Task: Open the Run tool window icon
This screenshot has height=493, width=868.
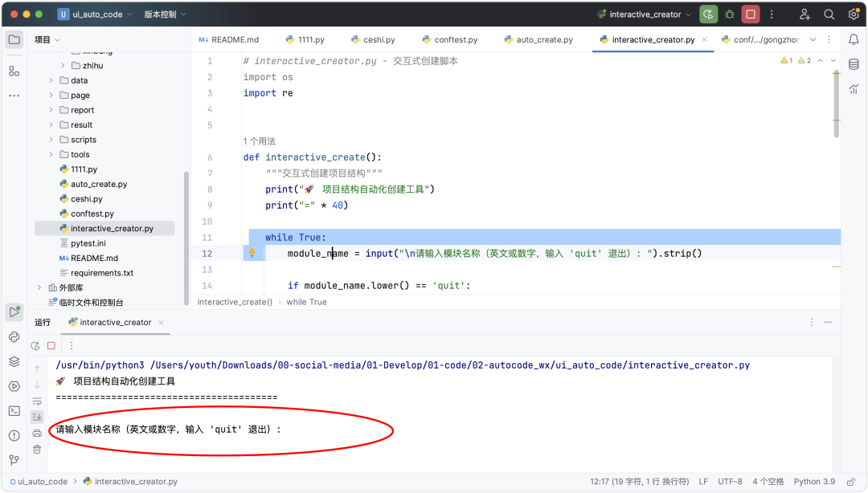Action: pyautogui.click(x=14, y=312)
